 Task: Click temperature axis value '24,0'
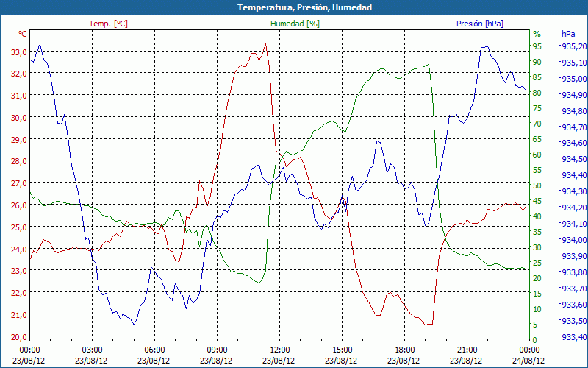pyautogui.click(x=18, y=250)
